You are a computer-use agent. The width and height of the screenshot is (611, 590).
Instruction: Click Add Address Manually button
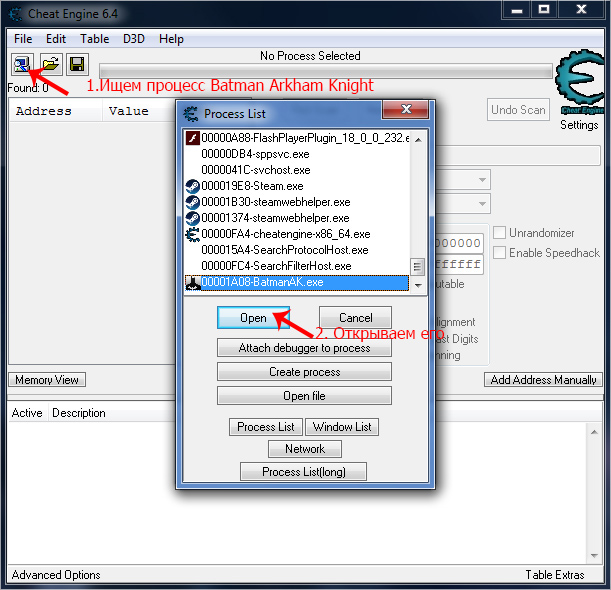click(x=543, y=380)
